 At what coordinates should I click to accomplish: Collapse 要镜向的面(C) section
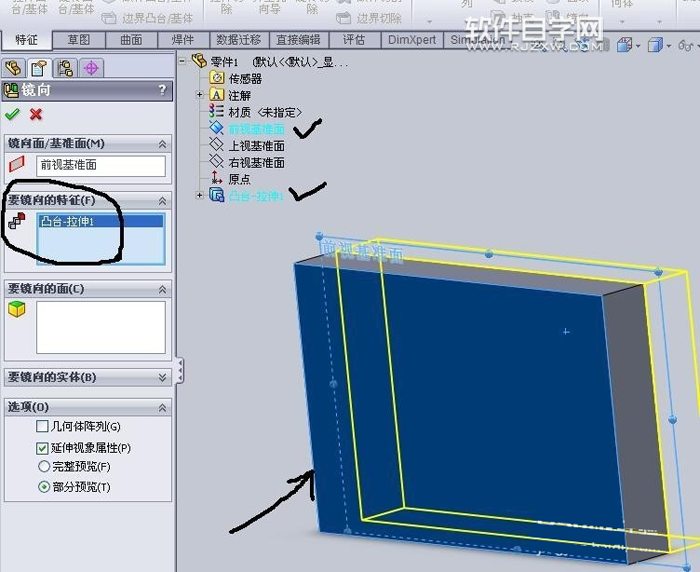coord(162,289)
